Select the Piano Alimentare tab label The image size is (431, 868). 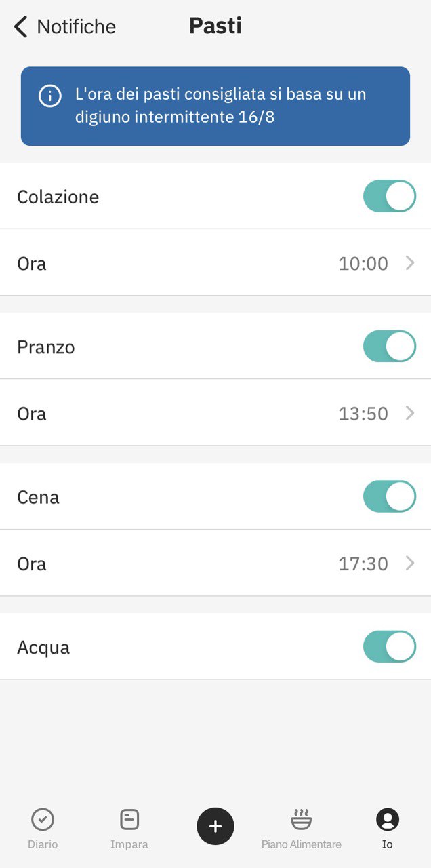pos(302,845)
